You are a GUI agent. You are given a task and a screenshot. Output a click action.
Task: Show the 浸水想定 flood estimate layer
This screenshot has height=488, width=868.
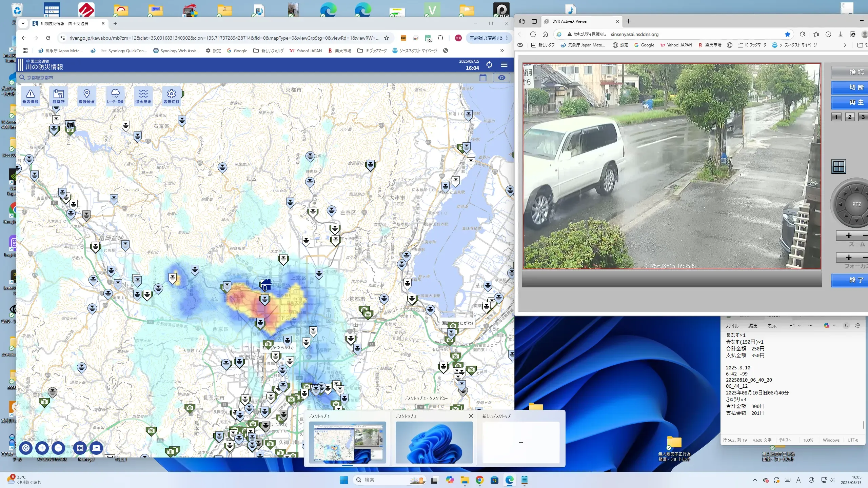click(x=143, y=96)
